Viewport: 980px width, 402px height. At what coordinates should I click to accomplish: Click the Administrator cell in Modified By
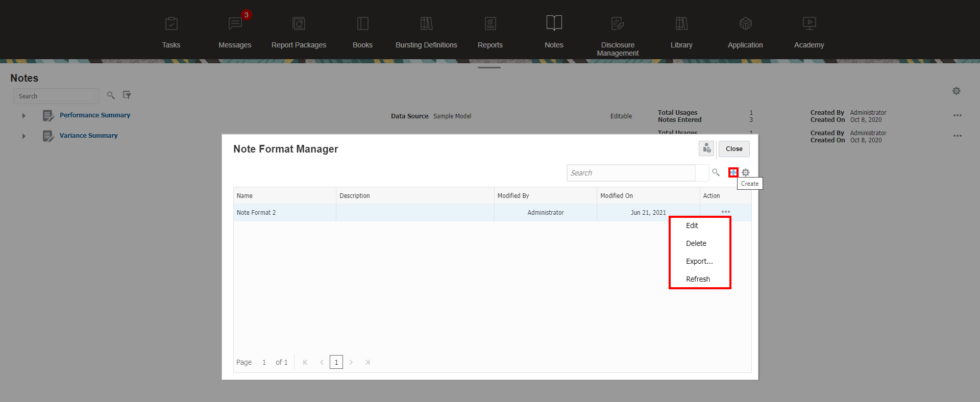pos(546,213)
